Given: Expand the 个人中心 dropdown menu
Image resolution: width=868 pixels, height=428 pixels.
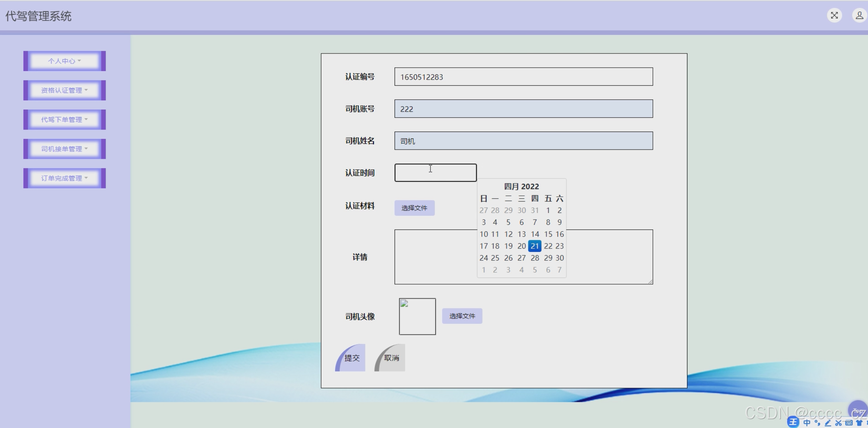Looking at the screenshot, I should [65, 61].
